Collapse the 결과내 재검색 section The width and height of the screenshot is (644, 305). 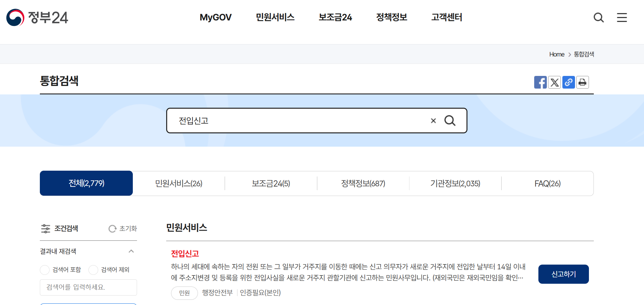point(131,251)
